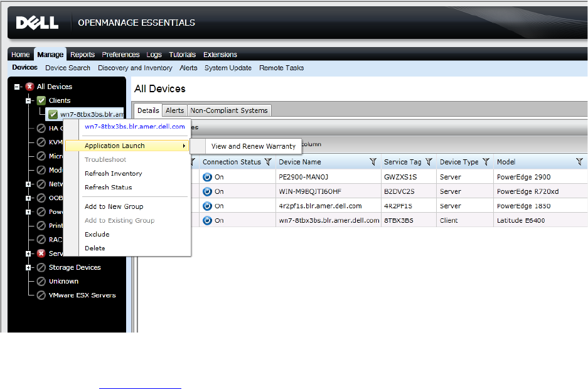Click the status icon next to Unknown
The width and height of the screenshot is (588, 389).
[x=41, y=281]
